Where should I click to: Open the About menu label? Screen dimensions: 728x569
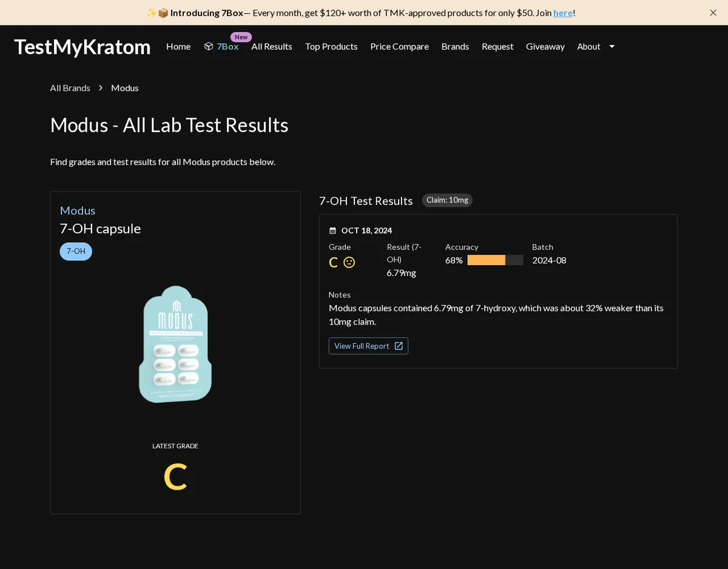tap(588, 47)
